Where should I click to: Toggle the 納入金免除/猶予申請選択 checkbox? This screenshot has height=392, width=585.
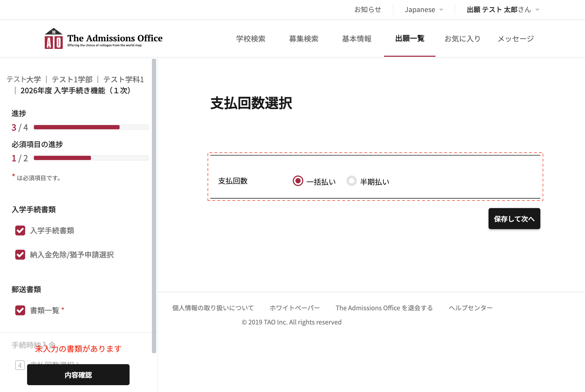click(20, 255)
